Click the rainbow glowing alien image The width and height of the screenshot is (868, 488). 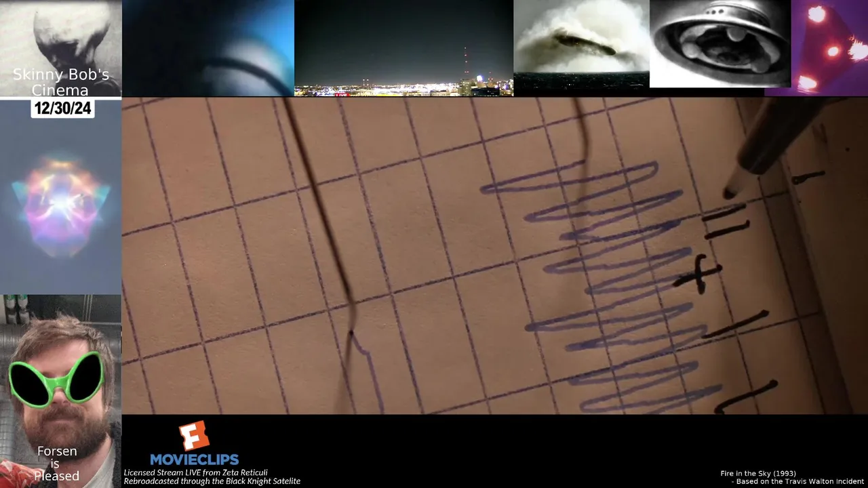[x=61, y=206]
